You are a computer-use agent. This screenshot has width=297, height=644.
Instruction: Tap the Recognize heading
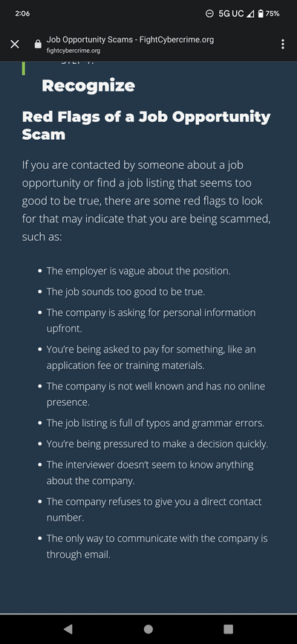point(88,86)
